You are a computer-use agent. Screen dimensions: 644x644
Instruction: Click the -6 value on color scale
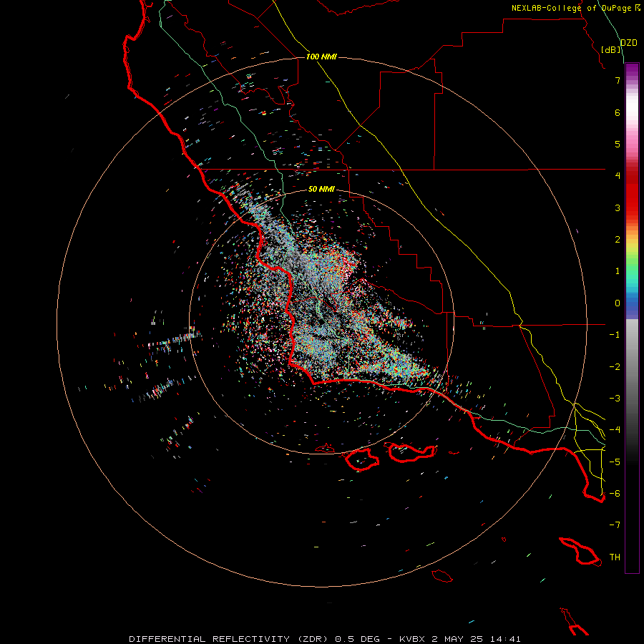(615, 494)
